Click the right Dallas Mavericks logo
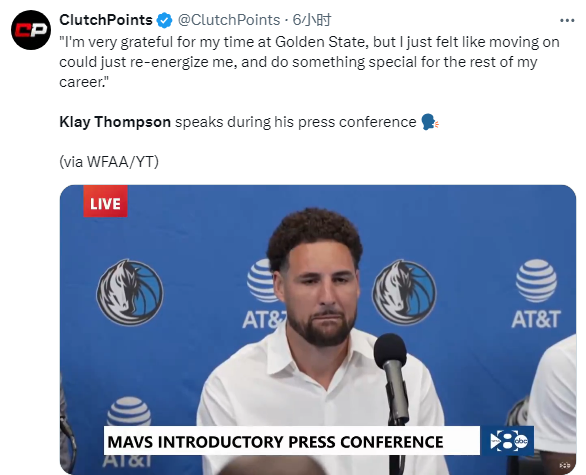 404,292
